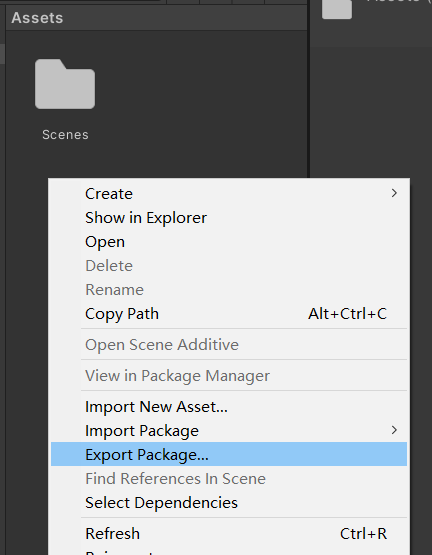Select Show in Explorer menu entry

(x=229, y=218)
